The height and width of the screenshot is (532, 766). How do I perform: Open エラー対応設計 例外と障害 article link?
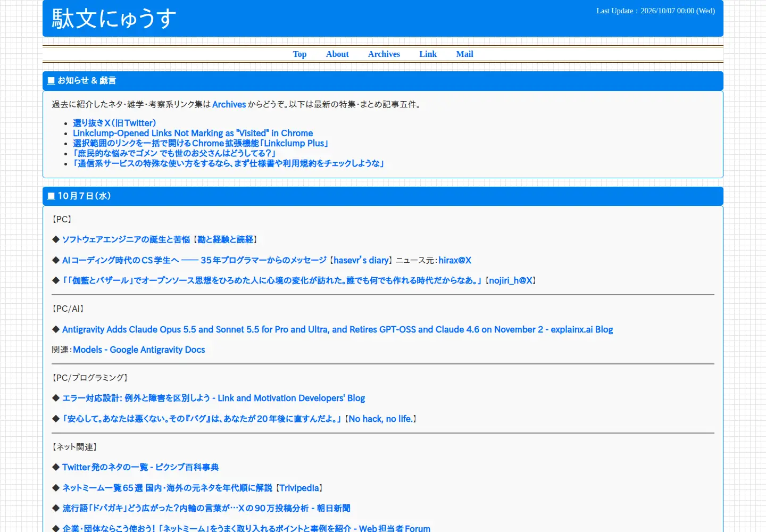pyautogui.click(x=213, y=398)
